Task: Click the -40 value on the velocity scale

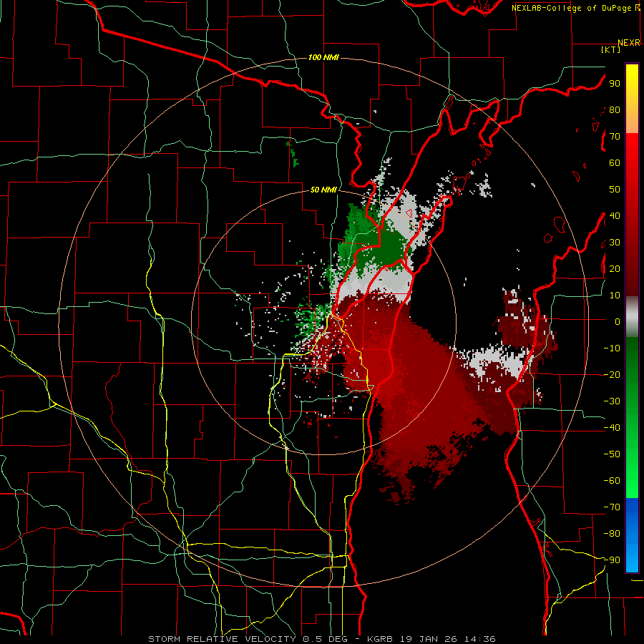Action: [612, 428]
